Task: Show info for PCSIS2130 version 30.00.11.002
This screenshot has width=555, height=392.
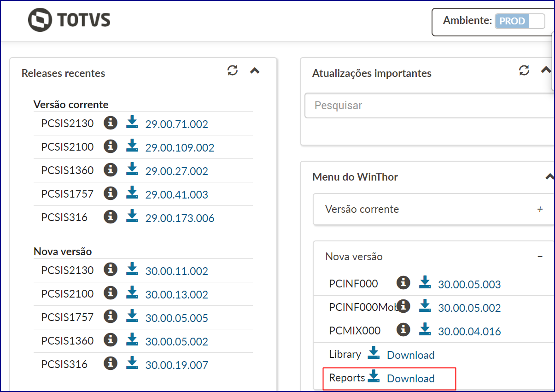Action: coord(110,269)
